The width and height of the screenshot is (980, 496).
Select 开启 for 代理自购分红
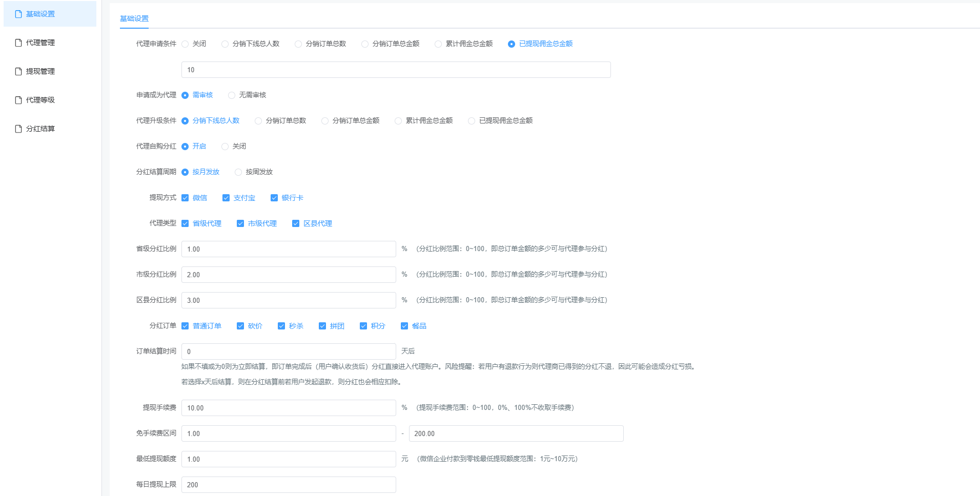point(185,147)
